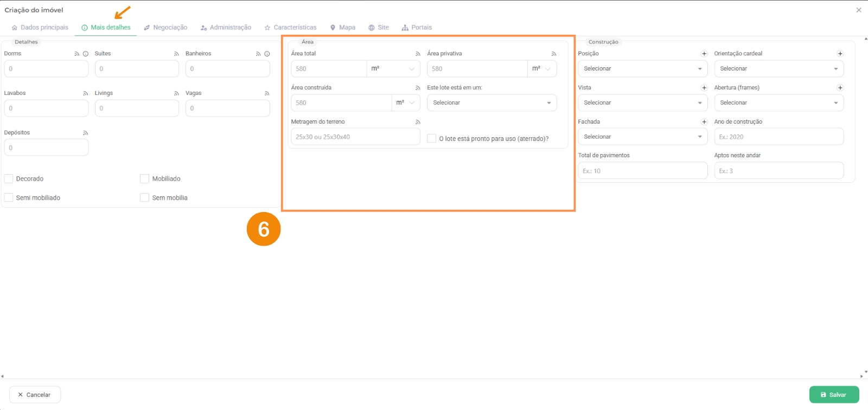The image size is (868, 410).
Task: Switch to the Negociação tab
Action: pos(165,28)
